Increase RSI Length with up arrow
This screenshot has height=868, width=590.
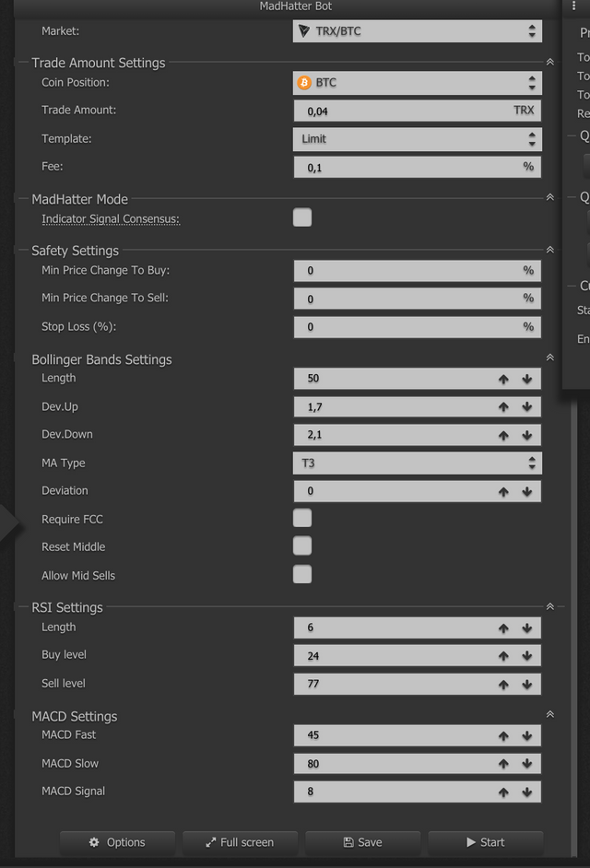(503, 628)
